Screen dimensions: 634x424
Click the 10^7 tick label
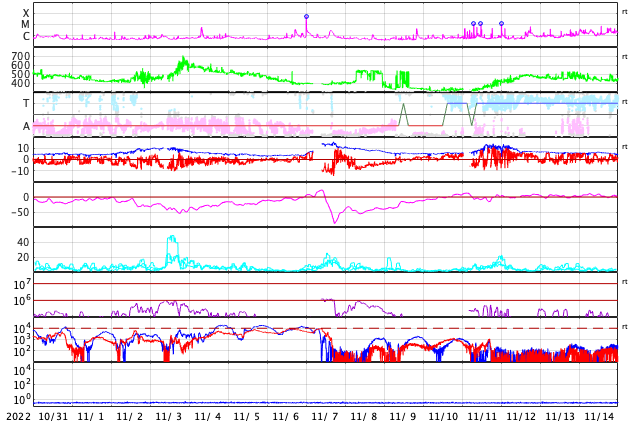click(x=22, y=284)
